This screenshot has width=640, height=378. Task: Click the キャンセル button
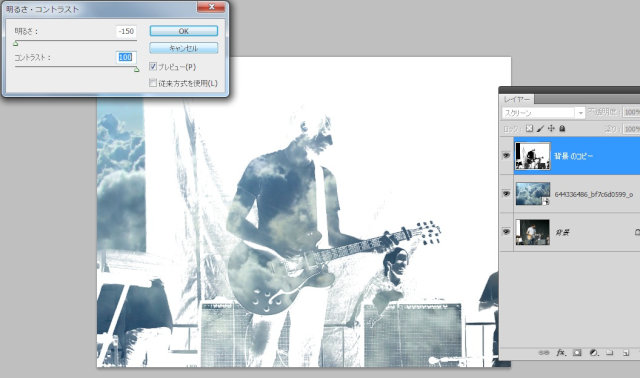click(184, 48)
